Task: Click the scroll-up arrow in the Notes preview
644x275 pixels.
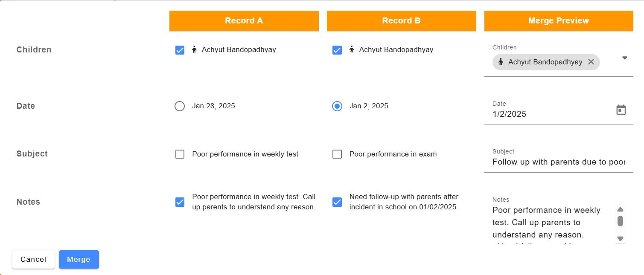Action: pyautogui.click(x=620, y=209)
